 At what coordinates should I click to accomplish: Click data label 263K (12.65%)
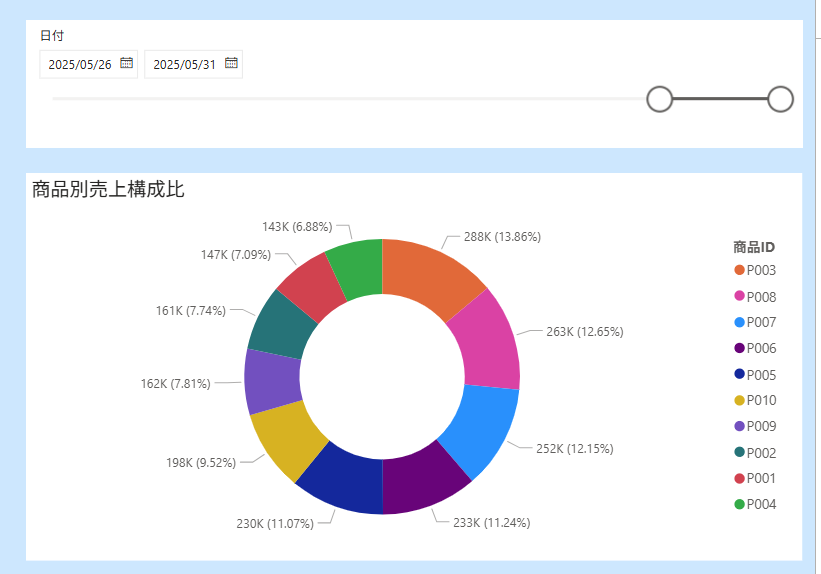coord(585,332)
